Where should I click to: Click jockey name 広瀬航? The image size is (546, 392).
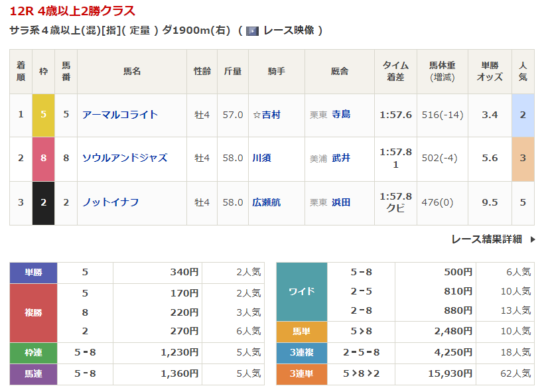pyautogui.click(x=266, y=202)
